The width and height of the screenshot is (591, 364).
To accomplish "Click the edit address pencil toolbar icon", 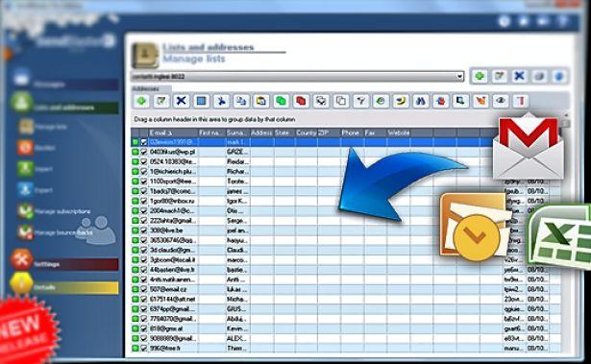I will coord(161,101).
